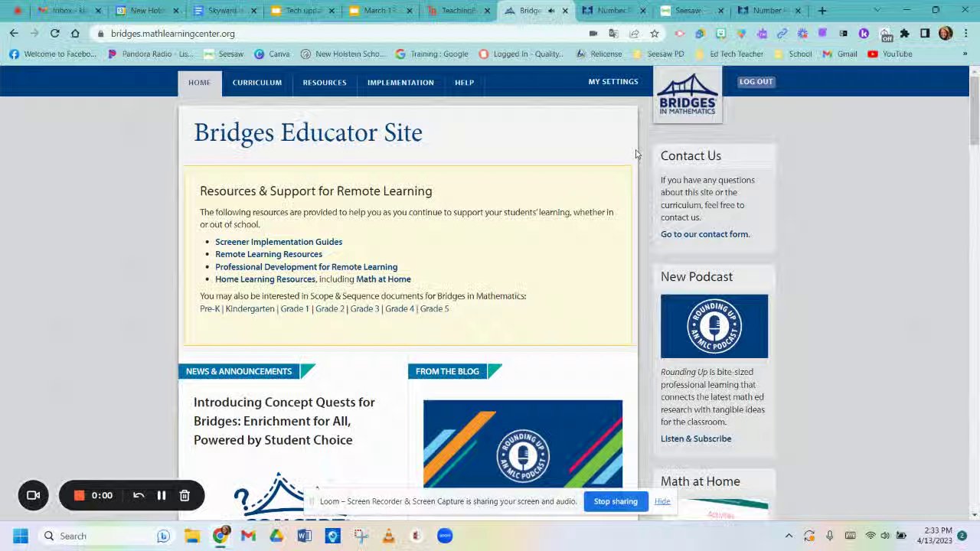Click Listen & Subscribe link
This screenshot has width=980, height=551.
pos(696,439)
